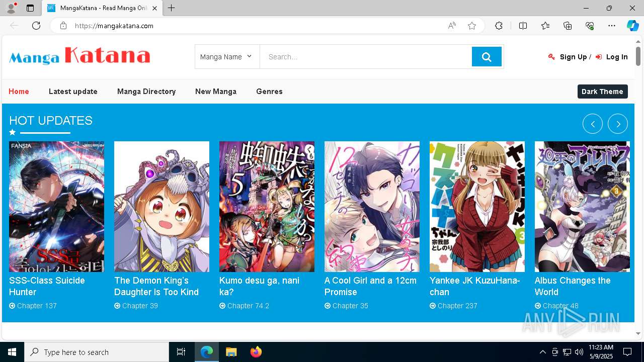The height and width of the screenshot is (362, 644).
Task: Activate Read Aloud icon in address bar
Action: click(x=452, y=26)
